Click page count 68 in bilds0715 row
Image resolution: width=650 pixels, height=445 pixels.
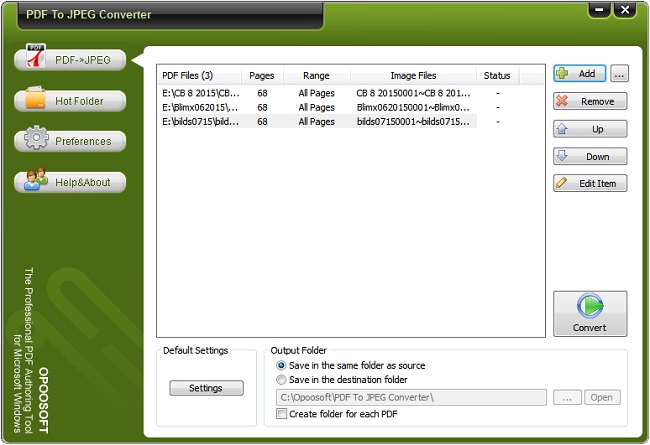[x=262, y=122]
